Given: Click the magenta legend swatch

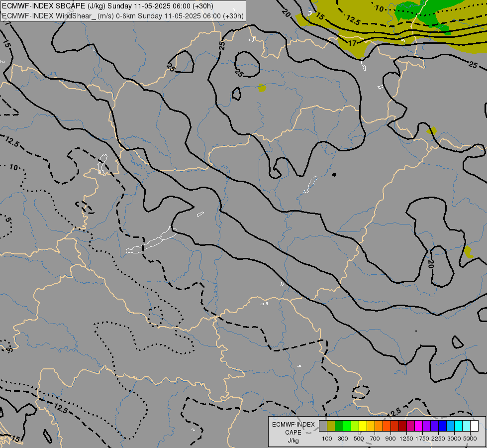Looking at the screenshot, I should point(419,426).
